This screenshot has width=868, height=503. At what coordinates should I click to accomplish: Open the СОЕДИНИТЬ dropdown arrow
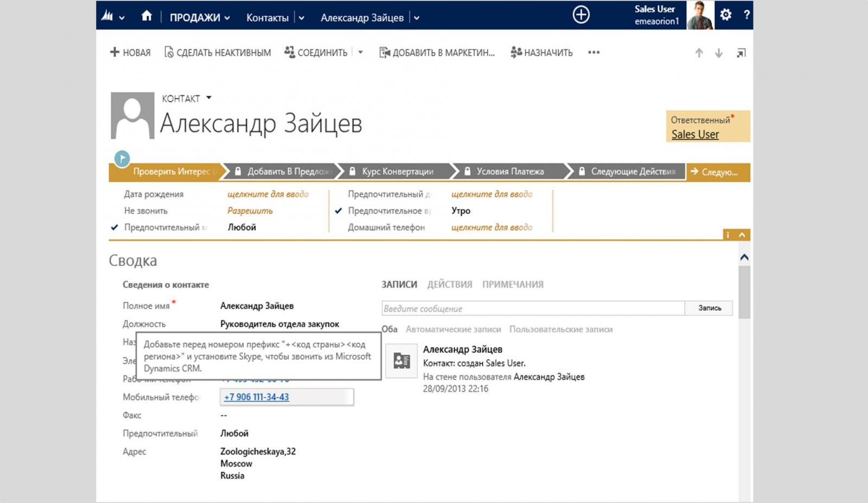point(360,53)
